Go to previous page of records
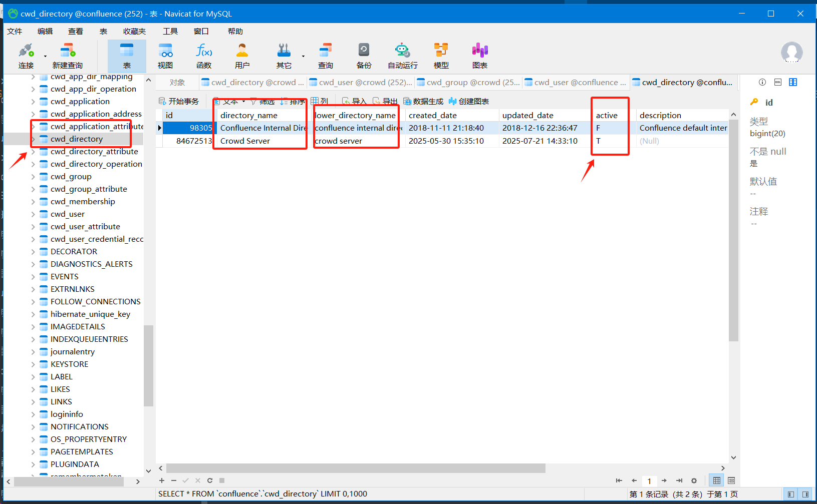This screenshot has height=504, width=817. point(634,480)
